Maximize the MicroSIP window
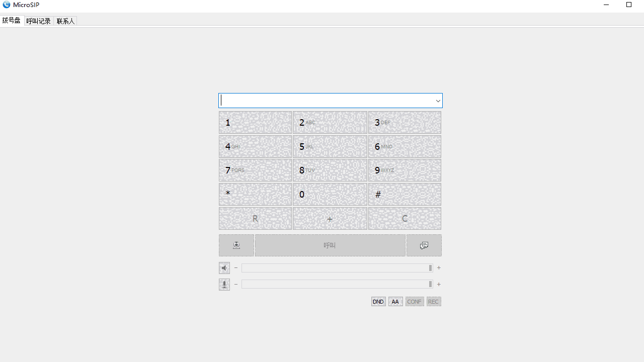 tap(629, 5)
